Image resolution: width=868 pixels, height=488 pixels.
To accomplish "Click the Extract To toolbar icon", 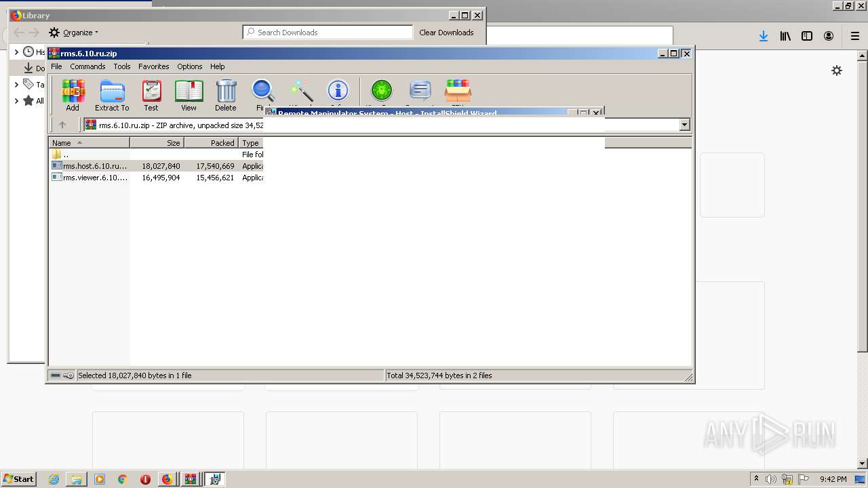I will 112,96.
